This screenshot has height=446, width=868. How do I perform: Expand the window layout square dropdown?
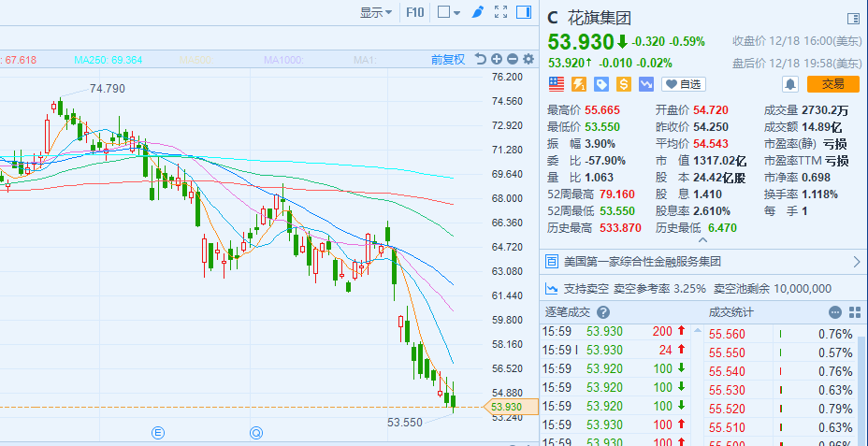448,12
